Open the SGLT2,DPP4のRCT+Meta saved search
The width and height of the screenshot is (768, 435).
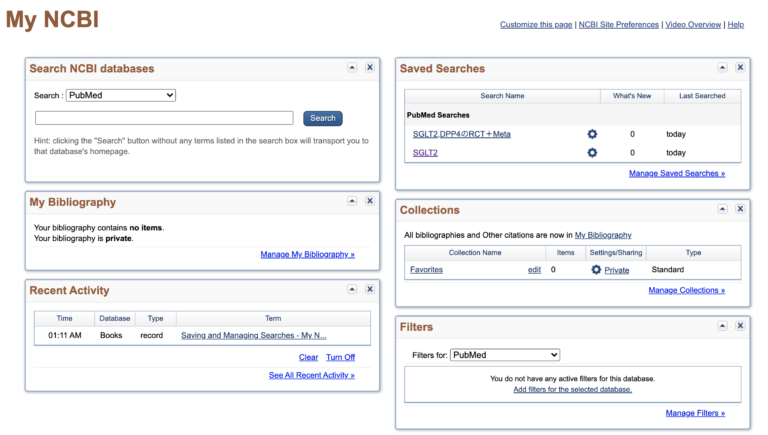tap(461, 134)
